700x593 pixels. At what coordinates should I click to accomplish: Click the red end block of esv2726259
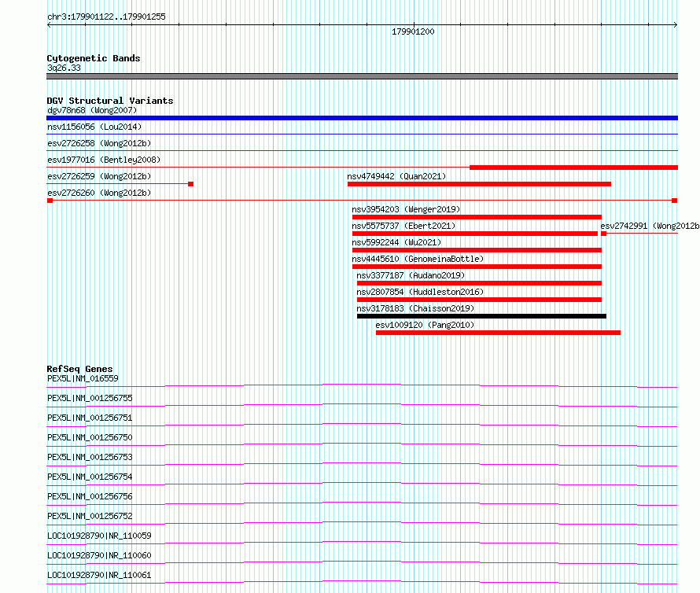[x=190, y=184]
